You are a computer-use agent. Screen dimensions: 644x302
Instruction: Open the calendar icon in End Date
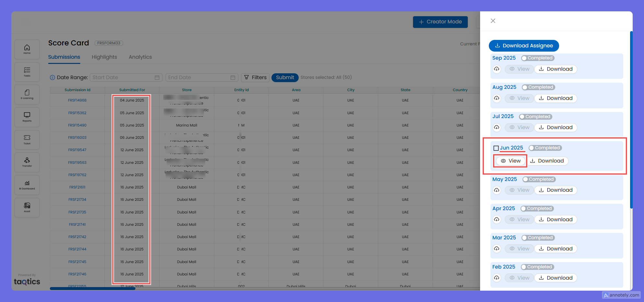[x=233, y=78]
